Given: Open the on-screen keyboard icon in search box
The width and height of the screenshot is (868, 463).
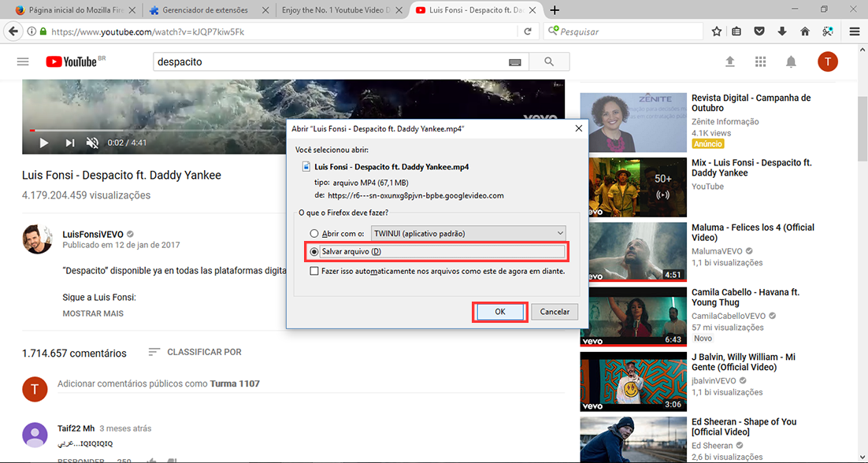Looking at the screenshot, I should (515, 62).
